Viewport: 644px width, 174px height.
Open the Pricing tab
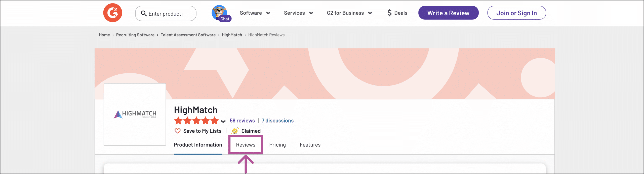point(277,145)
